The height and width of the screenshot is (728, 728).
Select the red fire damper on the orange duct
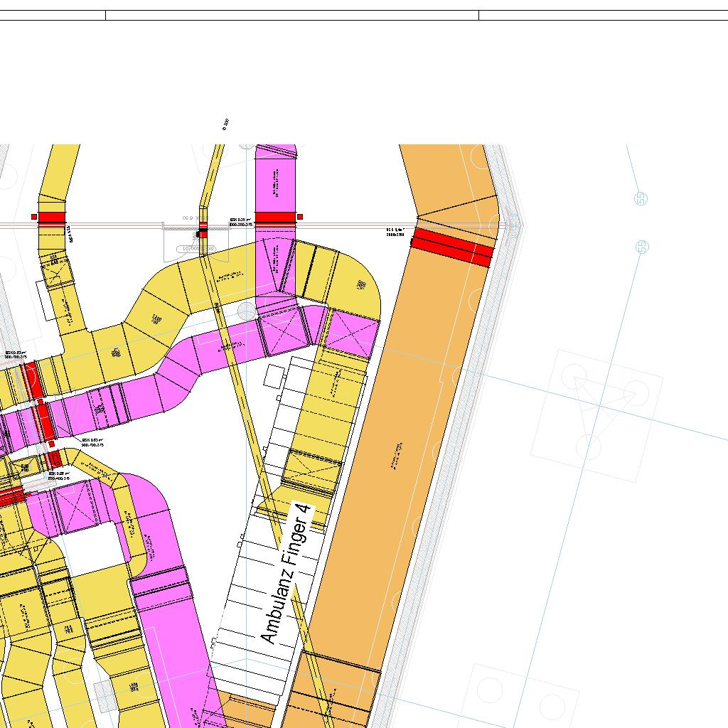click(x=452, y=247)
